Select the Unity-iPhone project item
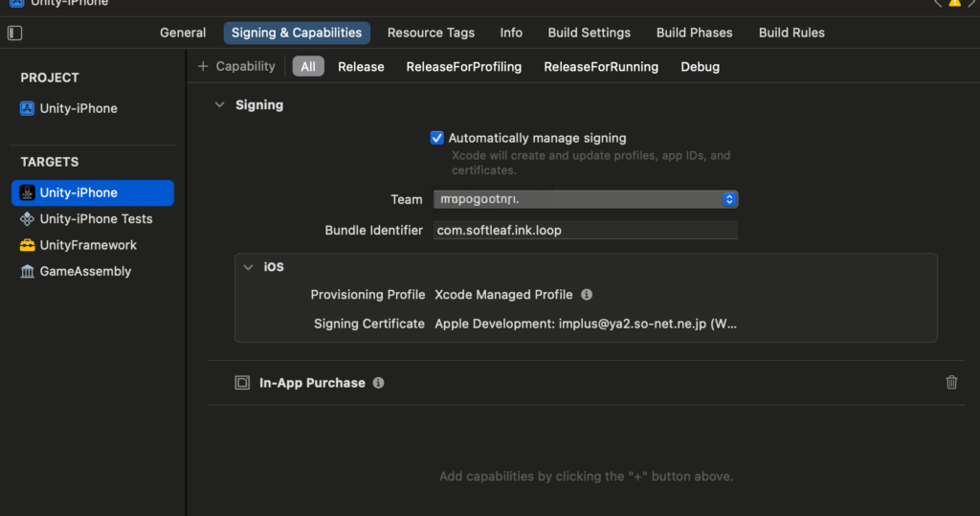The width and height of the screenshot is (980, 516). click(x=78, y=109)
